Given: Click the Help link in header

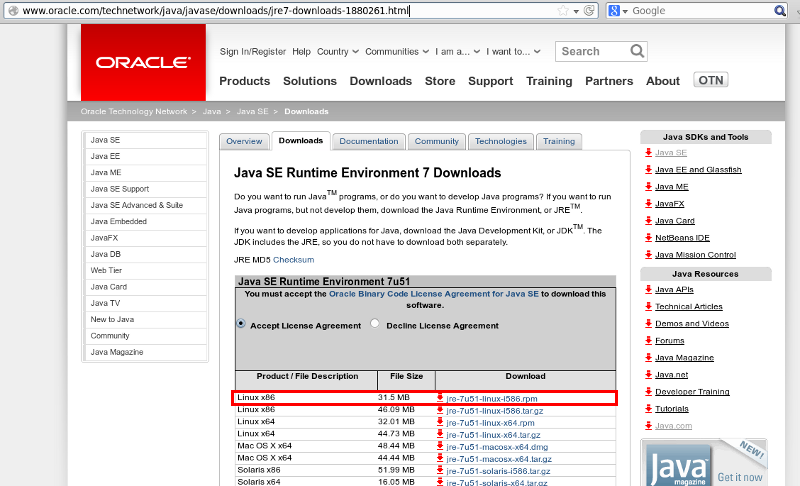Looking at the screenshot, I should click(x=301, y=52).
